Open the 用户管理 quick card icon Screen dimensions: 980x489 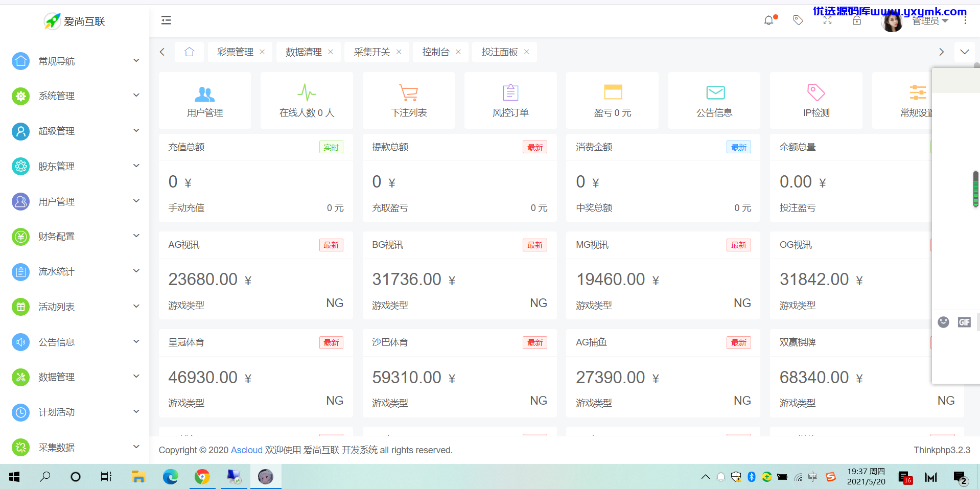[204, 94]
